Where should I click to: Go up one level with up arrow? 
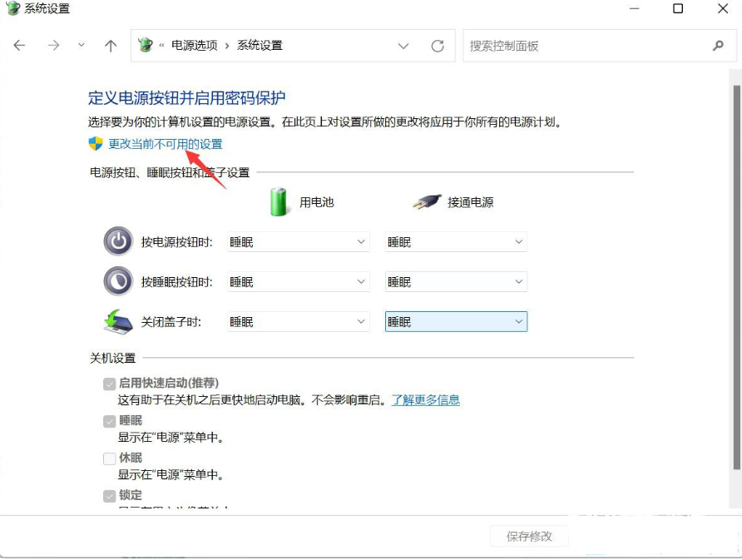111,46
